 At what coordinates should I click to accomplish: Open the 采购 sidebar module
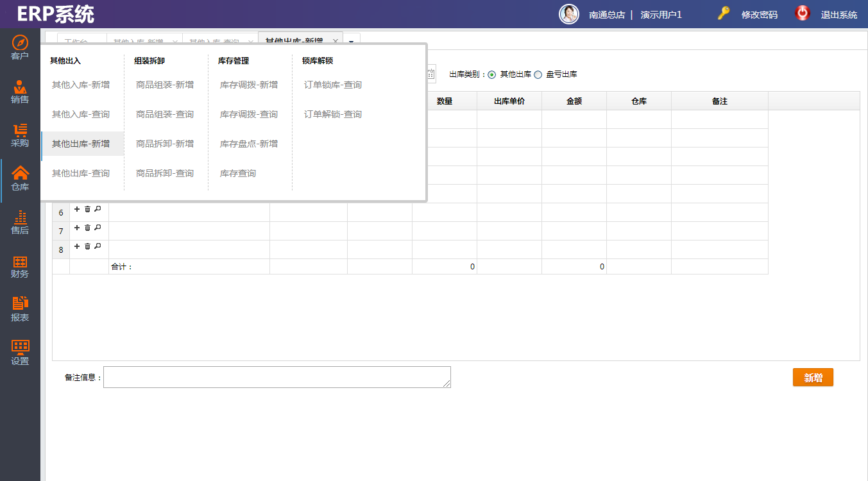tap(20, 135)
